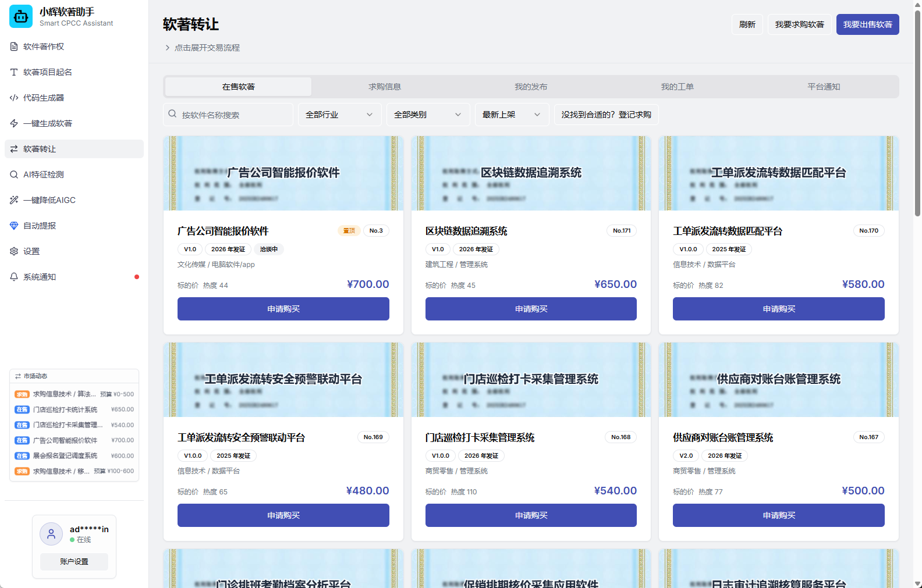
Task: Click the search magnifier icon in the search box
Action: 172,114
